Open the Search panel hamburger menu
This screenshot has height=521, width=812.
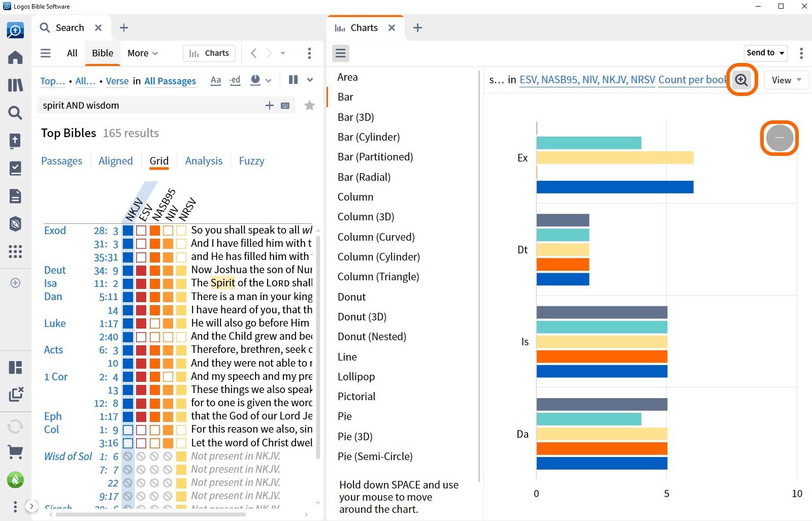click(x=46, y=53)
